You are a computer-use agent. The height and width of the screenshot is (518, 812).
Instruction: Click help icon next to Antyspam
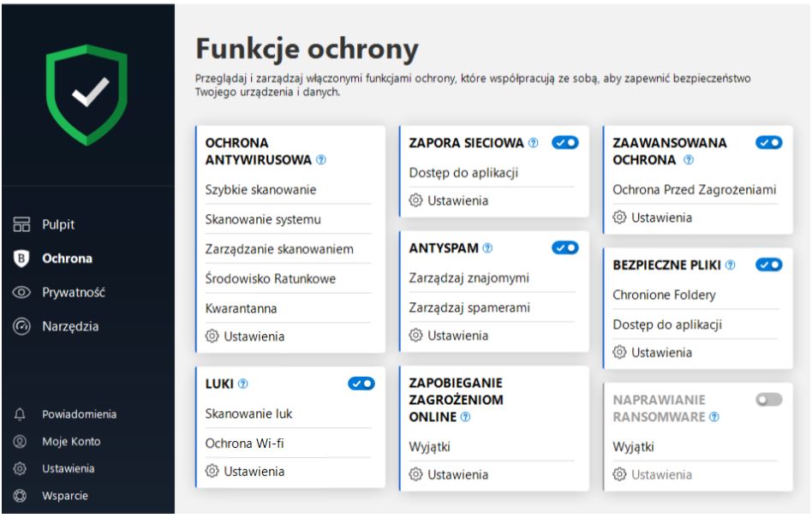tap(487, 249)
